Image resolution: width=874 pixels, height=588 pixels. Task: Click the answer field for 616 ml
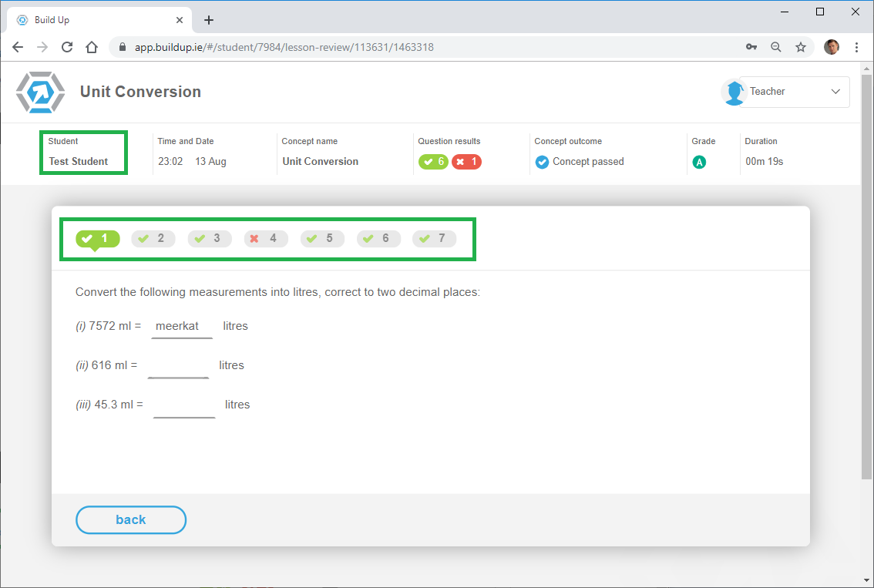(x=178, y=365)
